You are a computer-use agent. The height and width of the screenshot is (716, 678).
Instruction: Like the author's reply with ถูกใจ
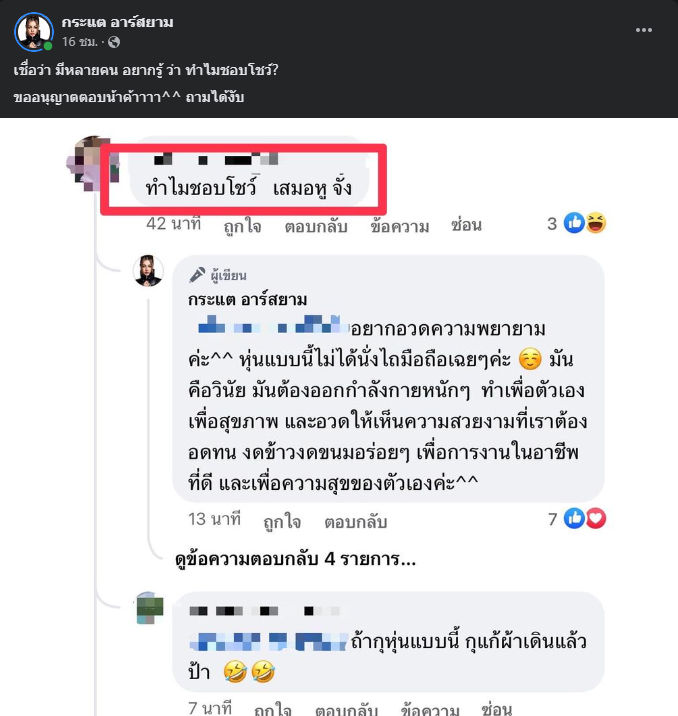pos(283,521)
